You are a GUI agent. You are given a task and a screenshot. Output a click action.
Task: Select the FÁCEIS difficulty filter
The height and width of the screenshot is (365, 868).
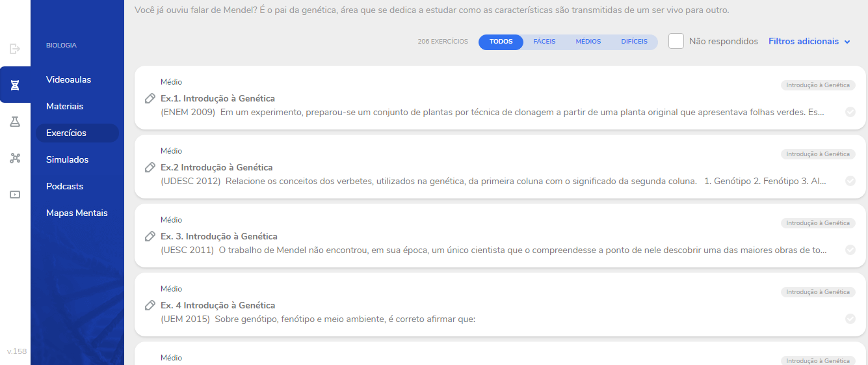tap(544, 42)
